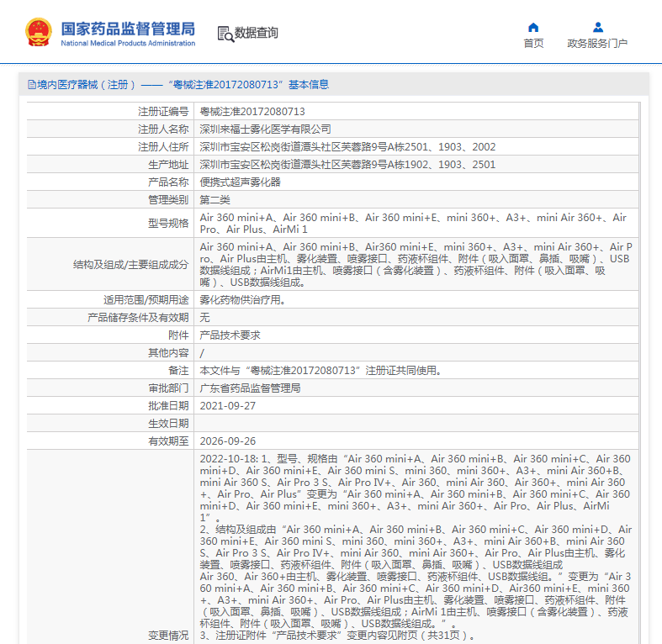Click the 变更情况 row label
662x644 pixels.
pyautogui.click(x=168, y=635)
